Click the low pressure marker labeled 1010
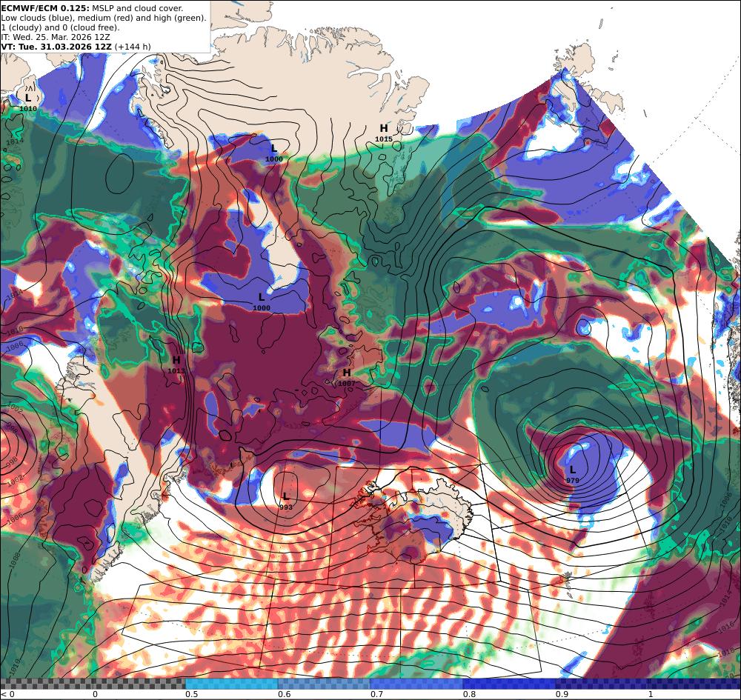Viewport: 741px width, 700px height. pos(28,102)
